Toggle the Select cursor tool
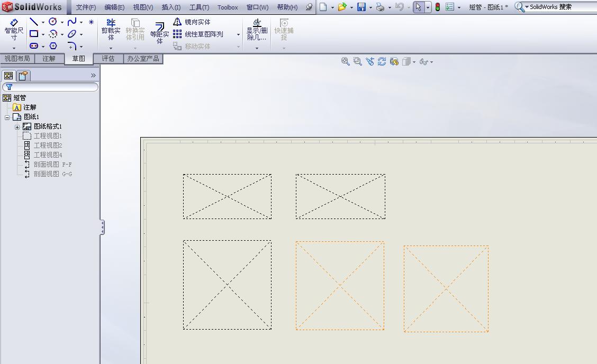The width and height of the screenshot is (597, 364). click(x=419, y=7)
